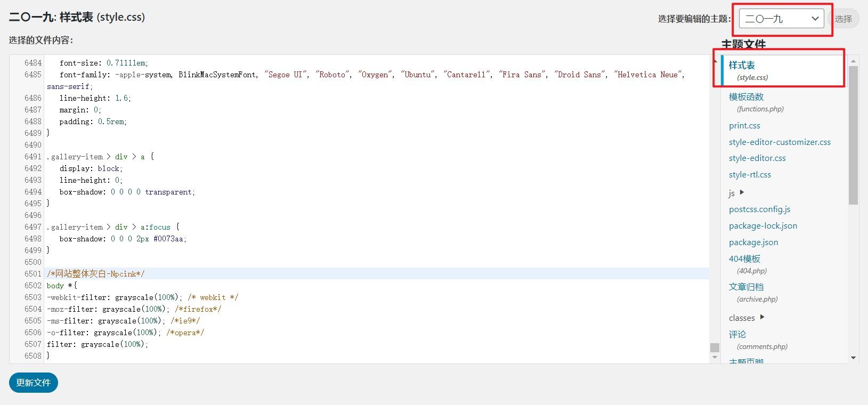Click the 更新文件 button
868x405 pixels.
(33, 383)
